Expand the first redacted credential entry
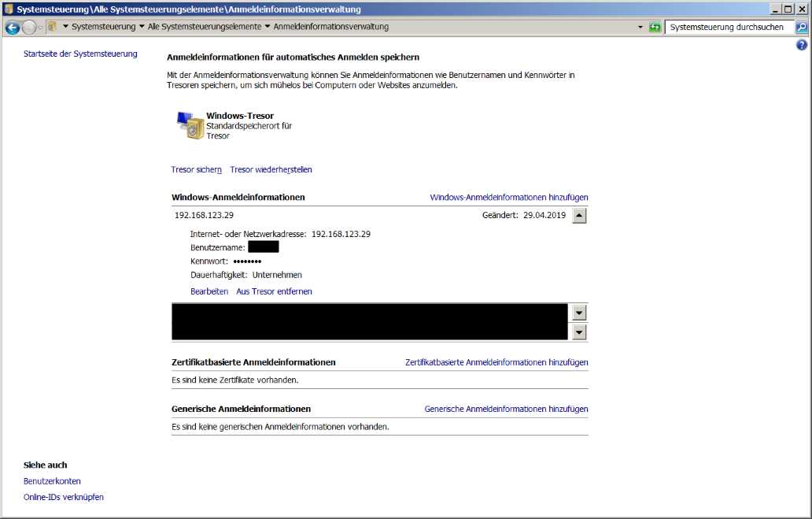This screenshot has height=519, width=812. click(x=579, y=313)
